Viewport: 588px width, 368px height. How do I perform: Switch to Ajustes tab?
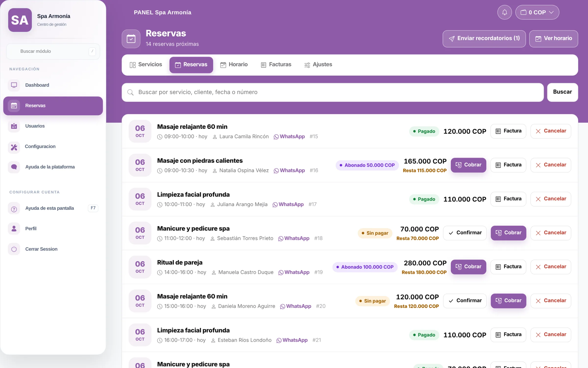(318, 65)
